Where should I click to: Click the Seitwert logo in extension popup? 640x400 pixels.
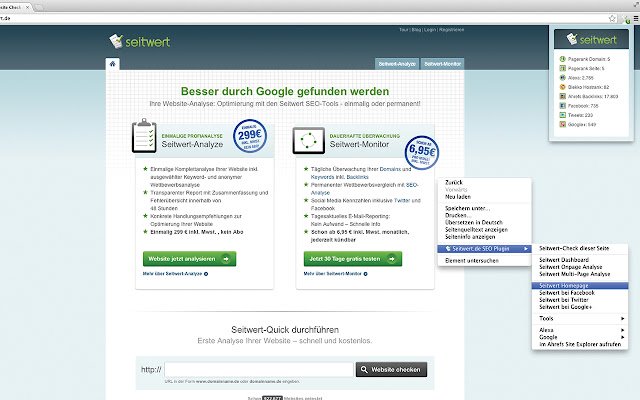coord(591,39)
